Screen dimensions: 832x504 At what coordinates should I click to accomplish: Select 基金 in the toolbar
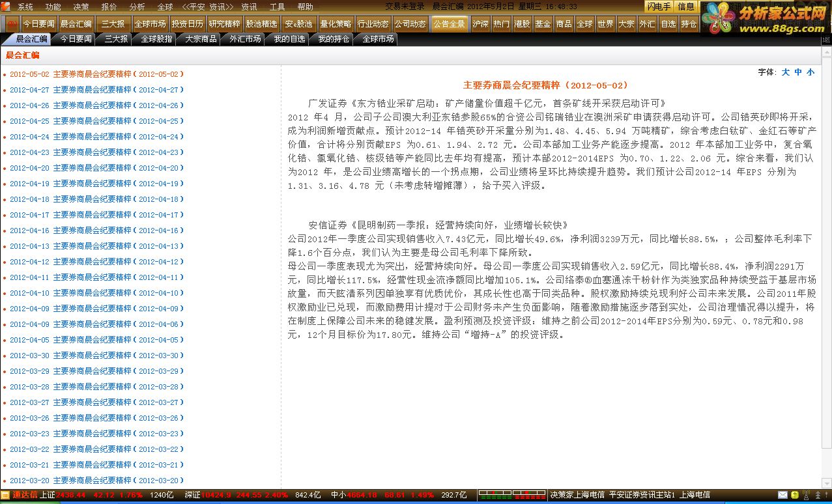pyautogui.click(x=543, y=24)
